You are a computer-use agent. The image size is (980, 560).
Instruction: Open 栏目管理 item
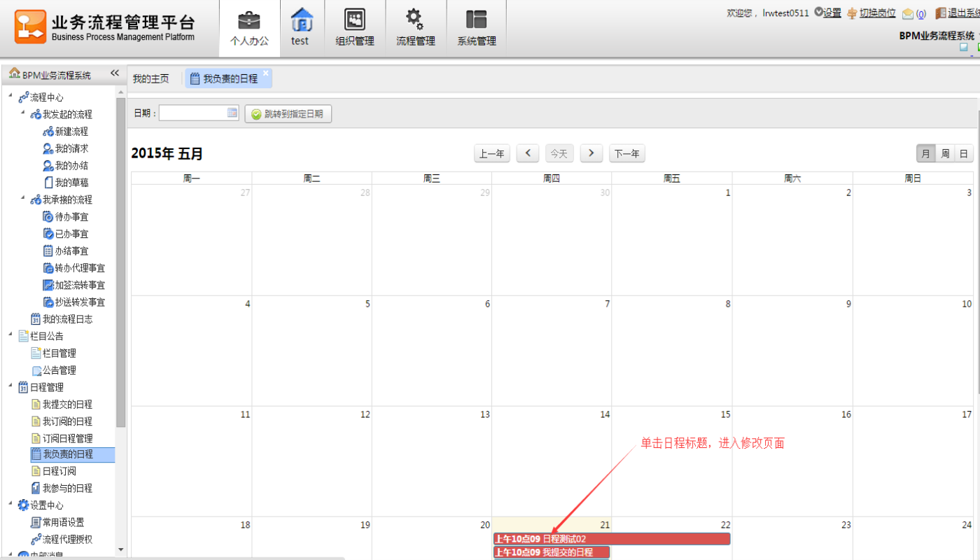[x=59, y=353]
